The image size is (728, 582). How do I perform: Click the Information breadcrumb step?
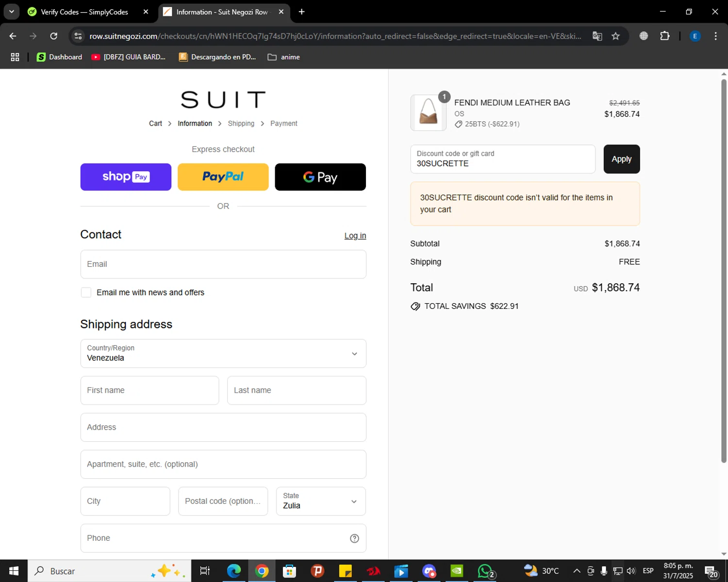195,124
